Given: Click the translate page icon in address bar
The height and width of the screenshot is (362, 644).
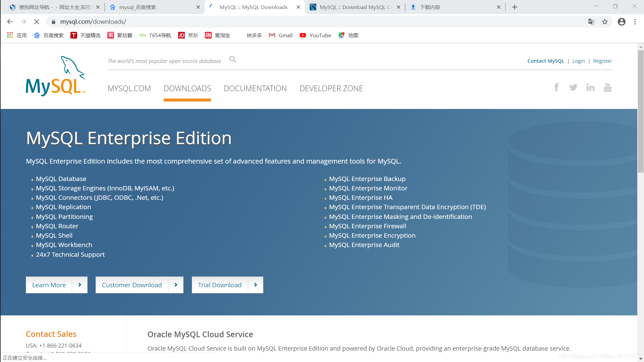Looking at the screenshot, I should click(x=591, y=22).
